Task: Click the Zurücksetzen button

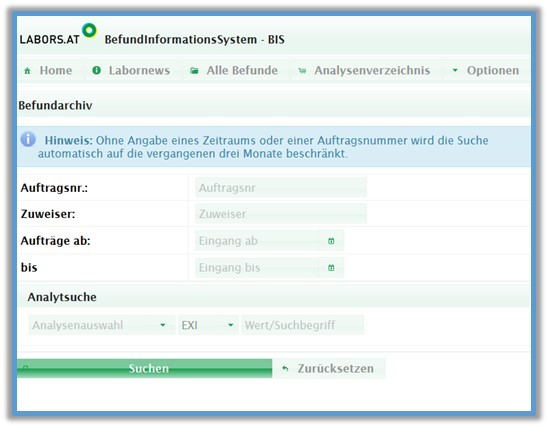Action: pyautogui.click(x=329, y=369)
